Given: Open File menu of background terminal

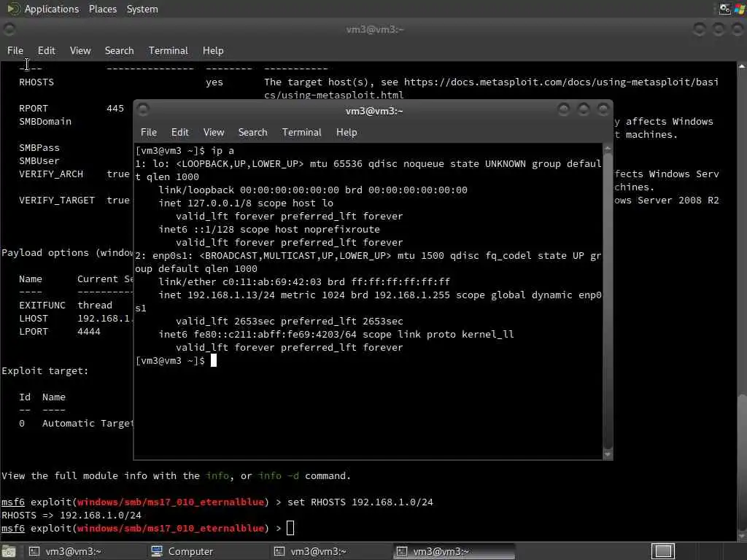Looking at the screenshot, I should click(15, 50).
